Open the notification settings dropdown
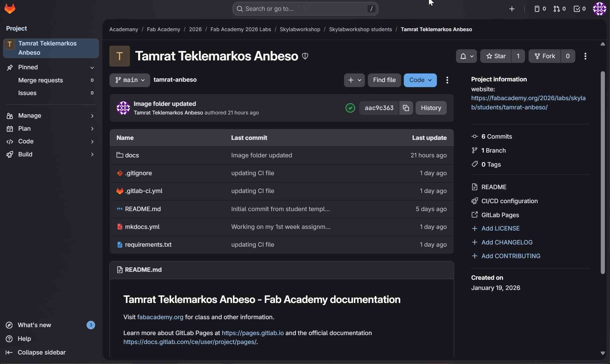The width and height of the screenshot is (610, 364). 466,56
